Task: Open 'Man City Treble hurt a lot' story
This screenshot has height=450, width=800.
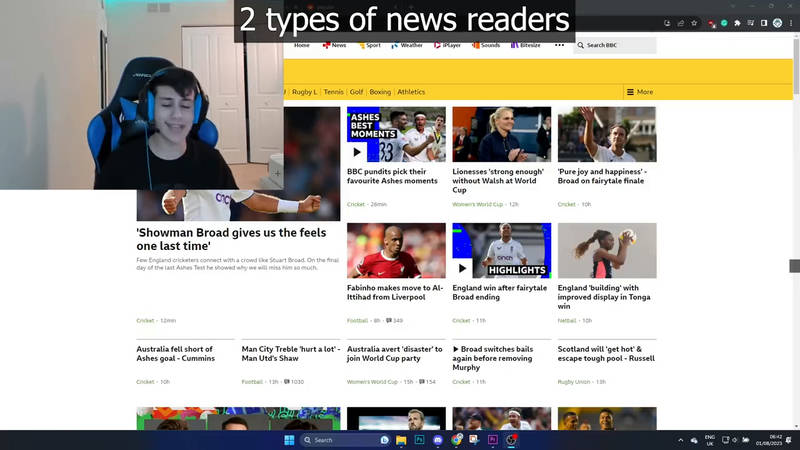Action: (291, 354)
